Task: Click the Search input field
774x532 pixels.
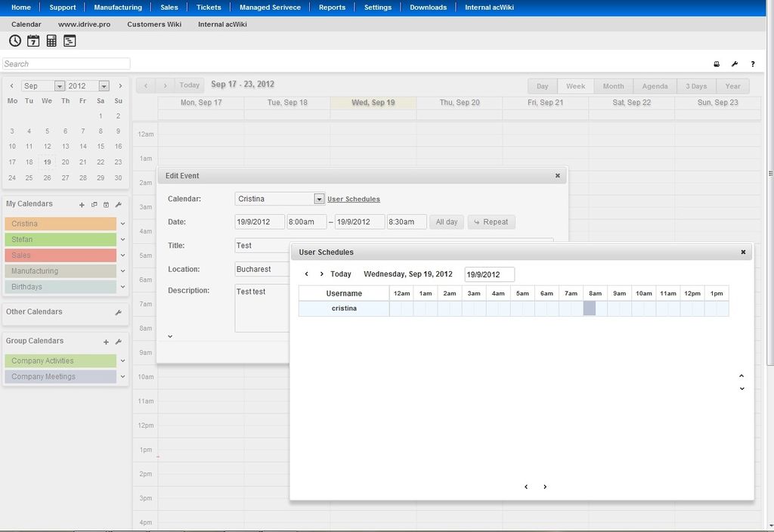Action: click(67, 64)
